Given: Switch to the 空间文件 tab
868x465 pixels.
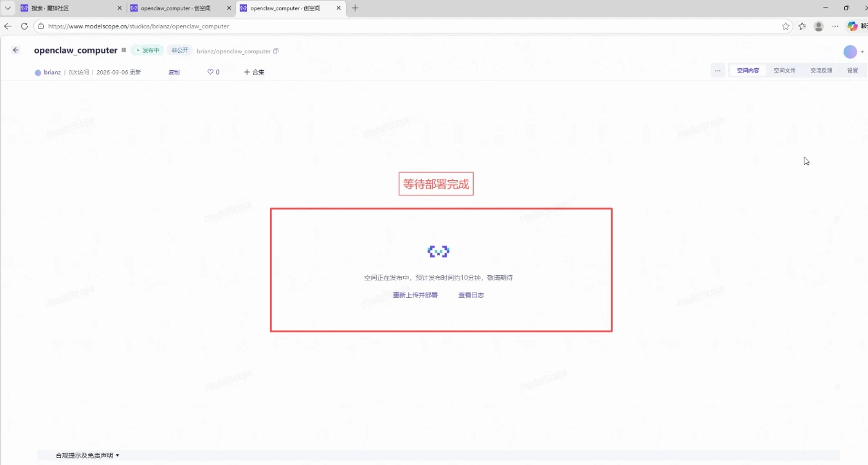Looking at the screenshot, I should [784, 70].
